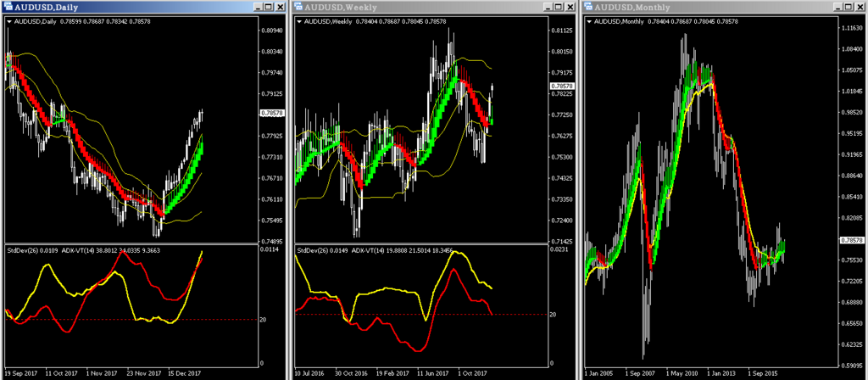868x380 pixels.
Task: Click the AUDUSD,Weekly window chart icon
Action: click(298, 7)
